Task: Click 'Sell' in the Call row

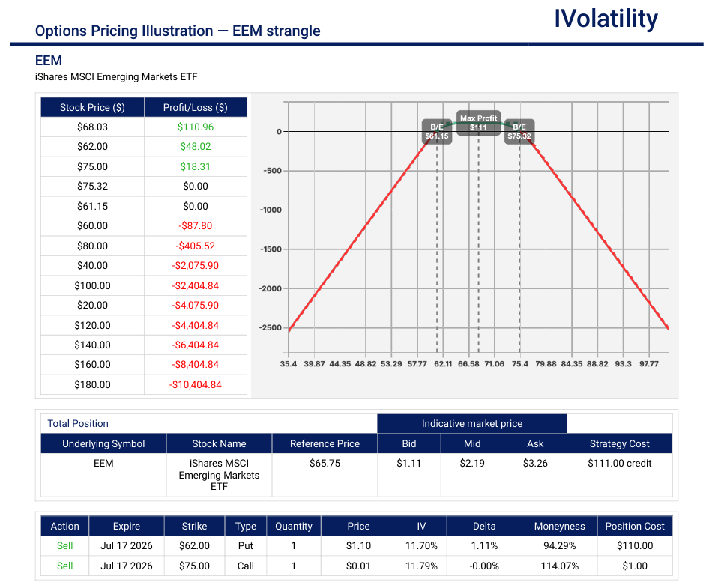Action: click(64, 566)
